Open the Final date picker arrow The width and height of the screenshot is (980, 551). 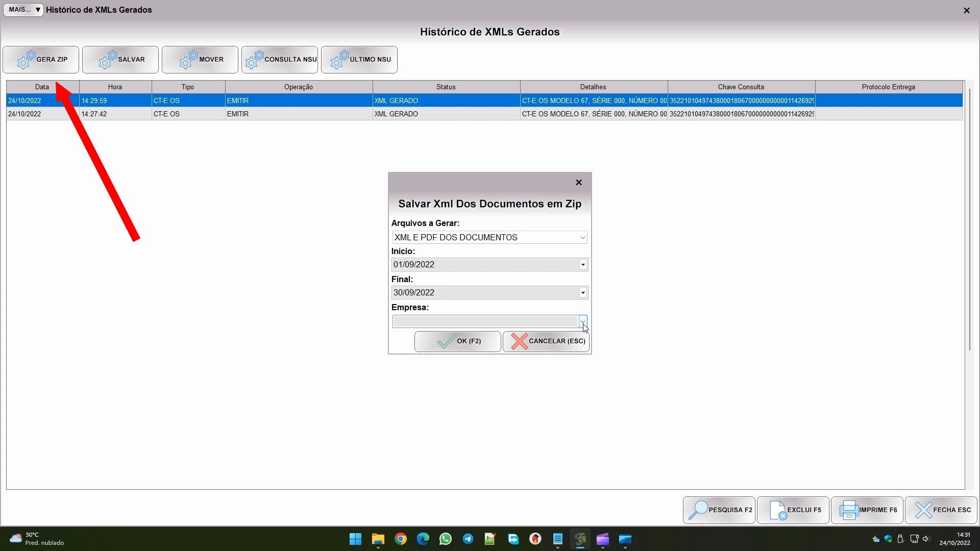[583, 292]
